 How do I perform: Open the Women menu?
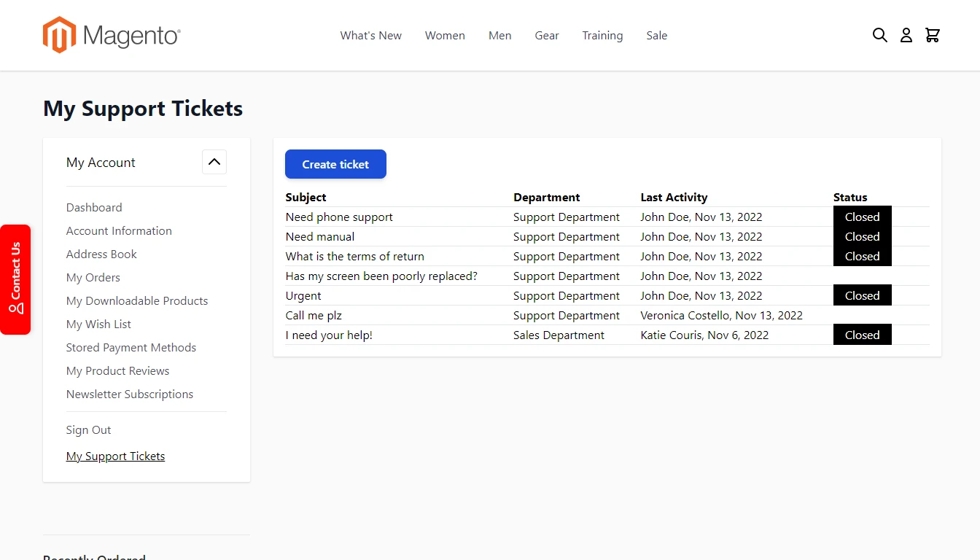tap(445, 35)
